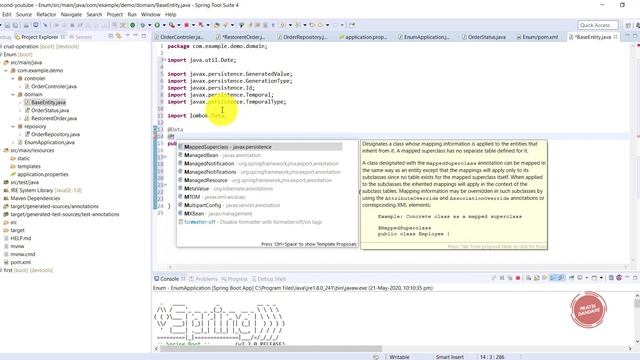Open the Project Explorer view menu
Viewport: 640px width, 360px height.
(128, 36)
